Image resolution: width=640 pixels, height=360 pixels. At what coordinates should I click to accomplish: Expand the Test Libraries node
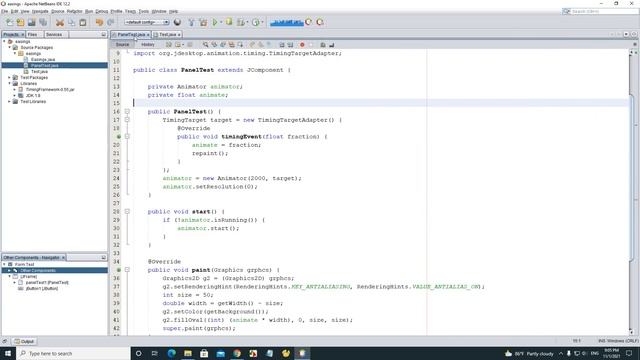click(x=9, y=101)
